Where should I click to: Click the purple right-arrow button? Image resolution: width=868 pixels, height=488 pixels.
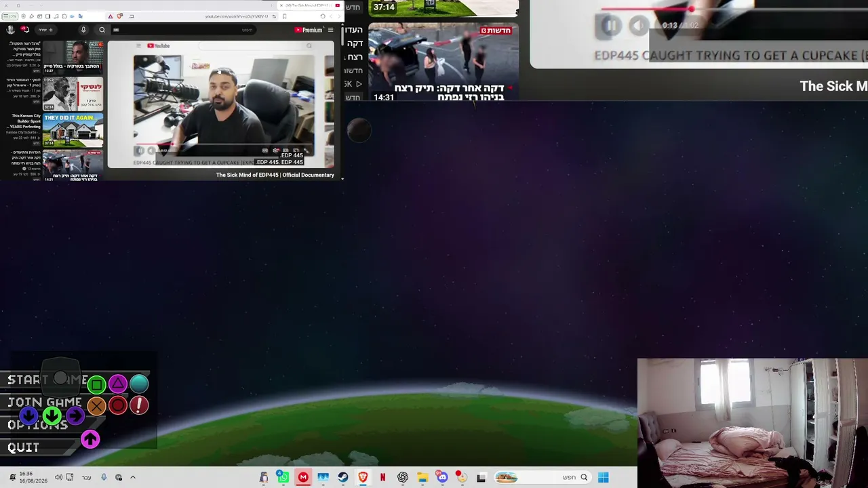75,415
